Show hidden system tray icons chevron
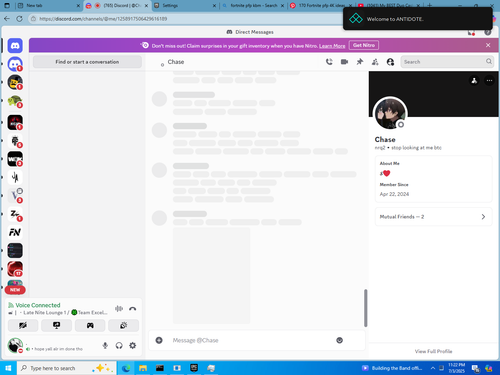 pyautogui.click(x=433, y=368)
